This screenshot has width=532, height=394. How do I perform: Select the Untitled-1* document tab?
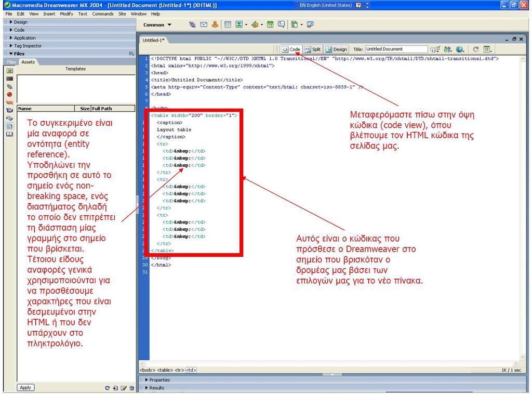[153, 40]
